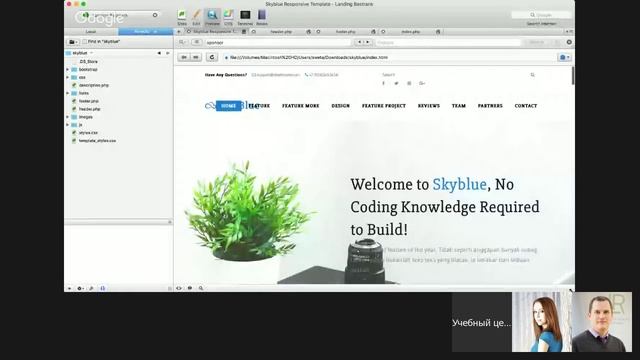This screenshot has width=640, height=360.
Task: Open header.php in the file tree
Action: pyautogui.click(x=89, y=109)
